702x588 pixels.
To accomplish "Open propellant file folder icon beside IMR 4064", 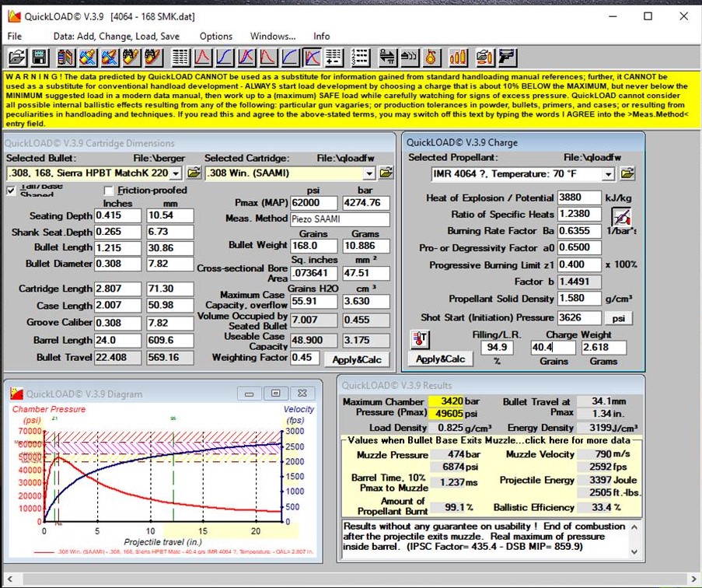I will click(627, 173).
